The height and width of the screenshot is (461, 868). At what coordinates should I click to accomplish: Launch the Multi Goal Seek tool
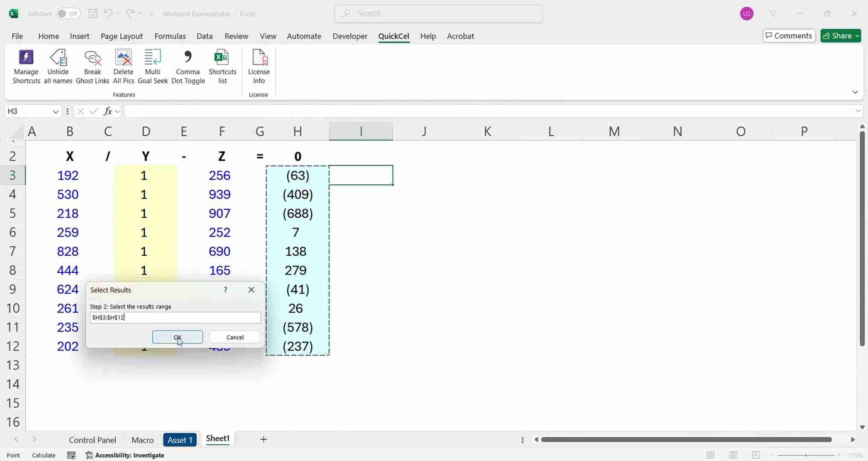pos(152,67)
